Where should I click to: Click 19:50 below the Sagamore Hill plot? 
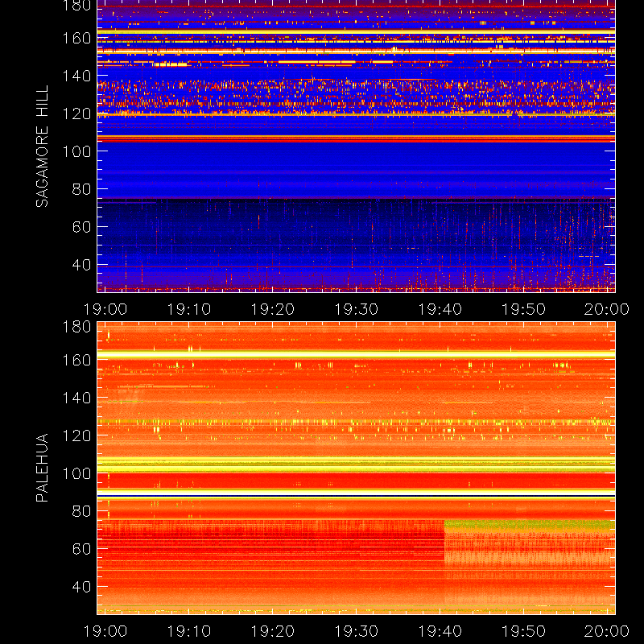coord(524,309)
